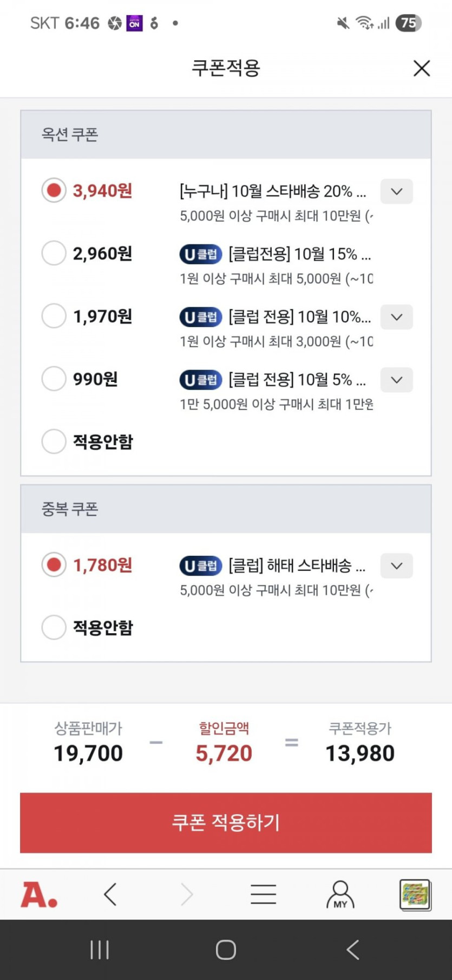Select the 1,970원 club 10% coupon

coord(54,316)
